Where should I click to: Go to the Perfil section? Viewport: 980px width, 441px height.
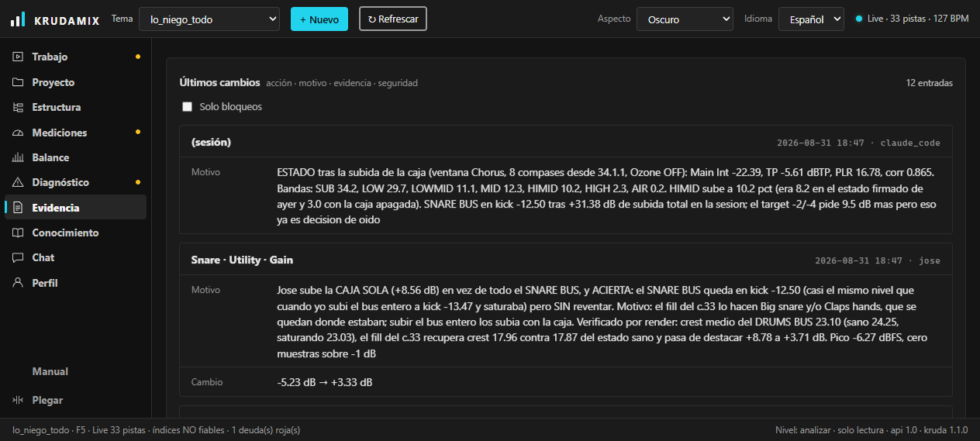tap(76, 283)
